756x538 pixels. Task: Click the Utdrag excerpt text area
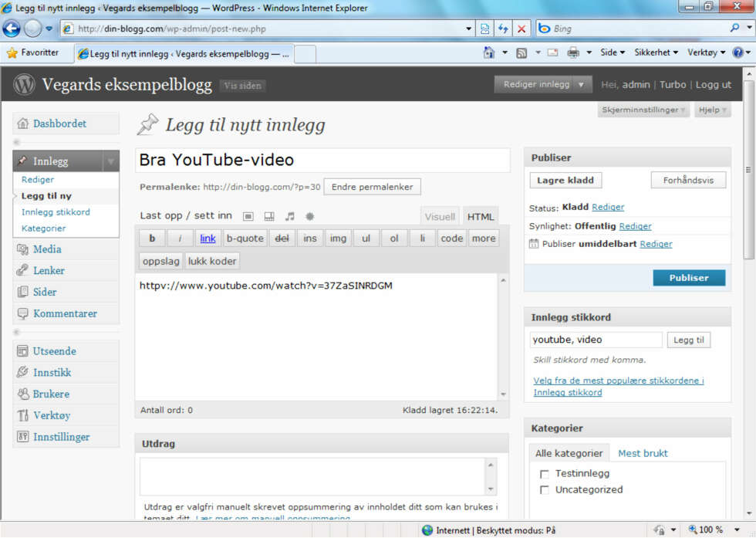pos(312,477)
